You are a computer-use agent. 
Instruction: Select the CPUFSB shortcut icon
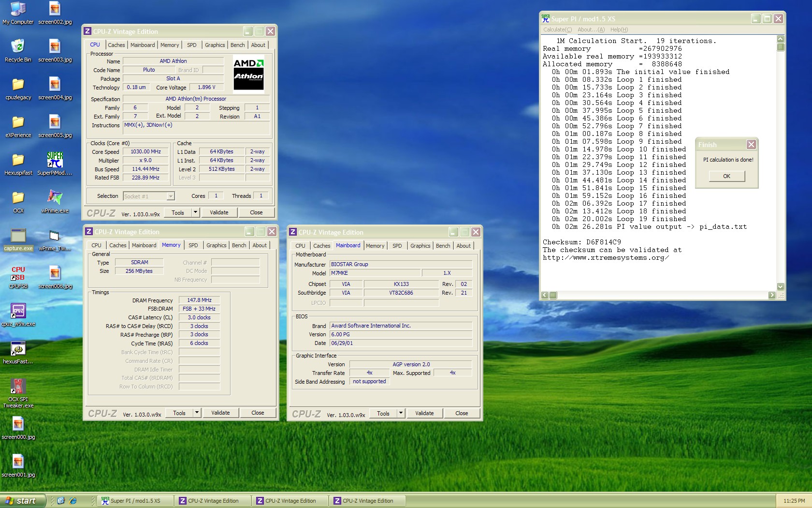pyautogui.click(x=18, y=277)
